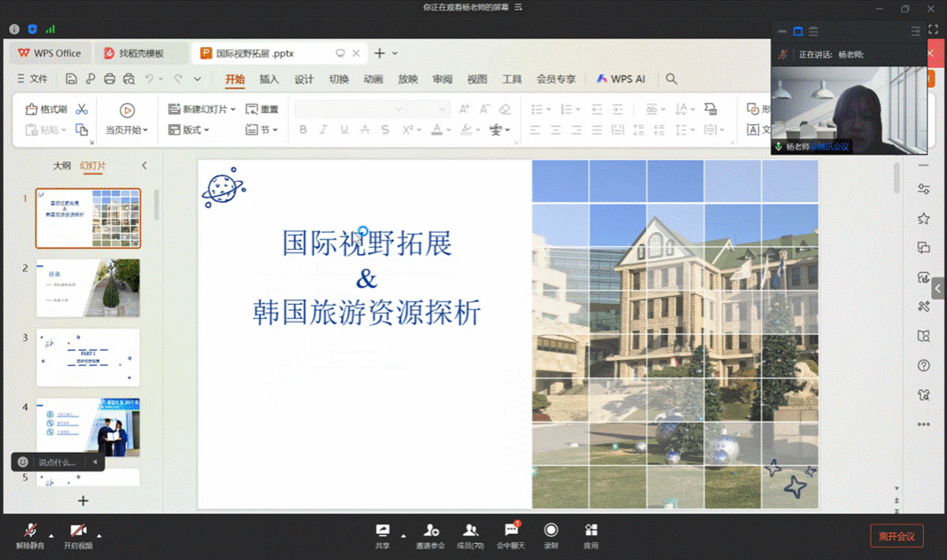Click the scissors Cut icon
The image size is (947, 560).
tap(82, 109)
